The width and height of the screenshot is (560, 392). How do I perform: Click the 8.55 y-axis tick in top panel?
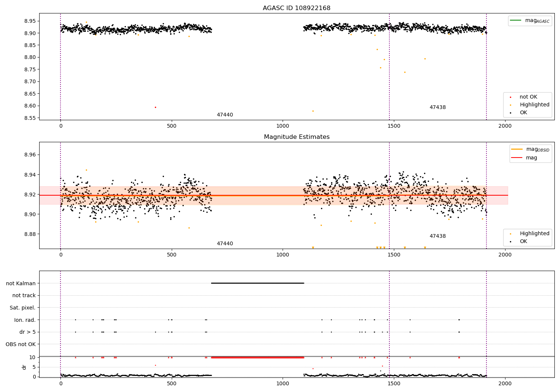(x=30, y=118)
